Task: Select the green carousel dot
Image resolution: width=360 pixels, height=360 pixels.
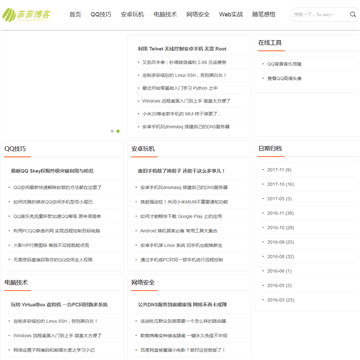Action: click(118, 131)
